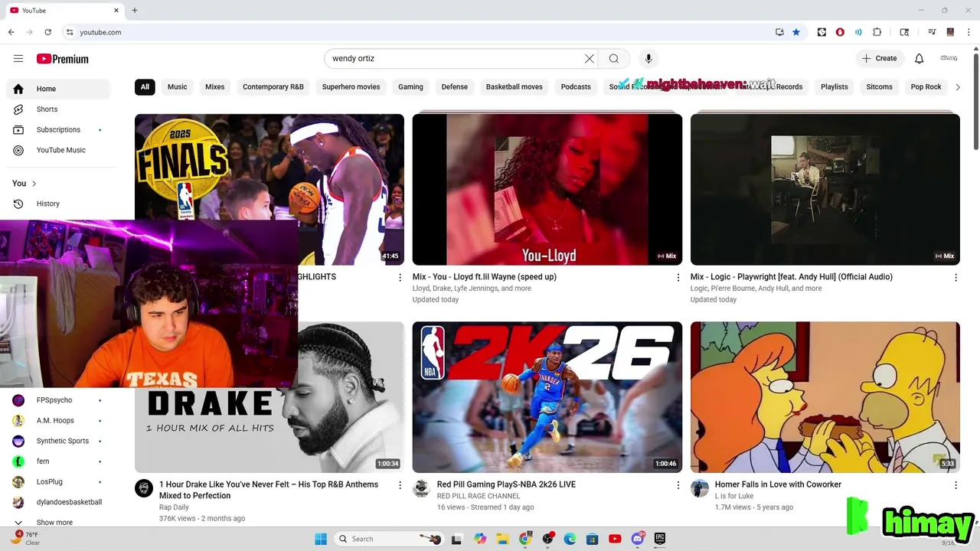The width and height of the screenshot is (980, 551).
Task: Open Microsoft Edge from the taskbar
Action: pos(570,539)
